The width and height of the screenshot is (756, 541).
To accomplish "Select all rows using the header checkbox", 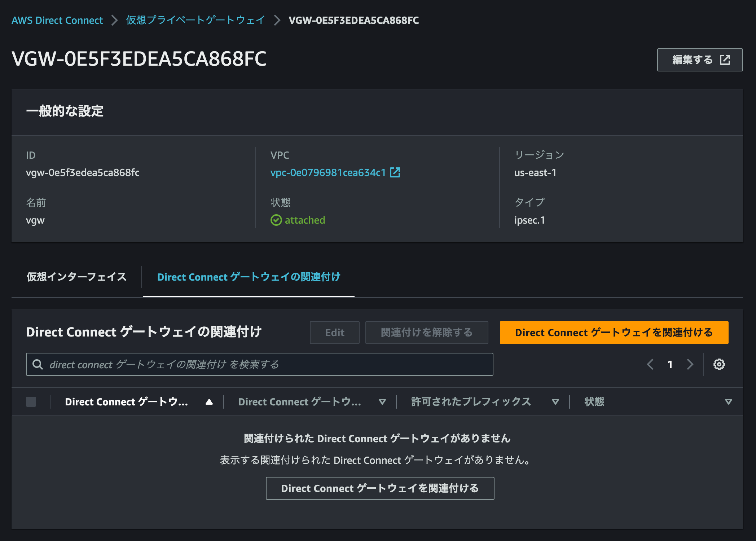I will (31, 402).
